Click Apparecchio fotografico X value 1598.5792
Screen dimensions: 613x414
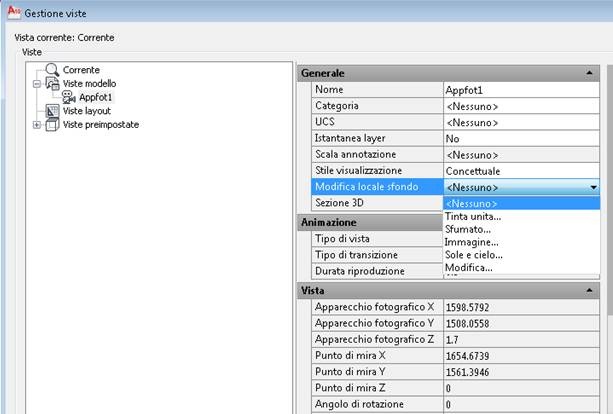pos(521,307)
